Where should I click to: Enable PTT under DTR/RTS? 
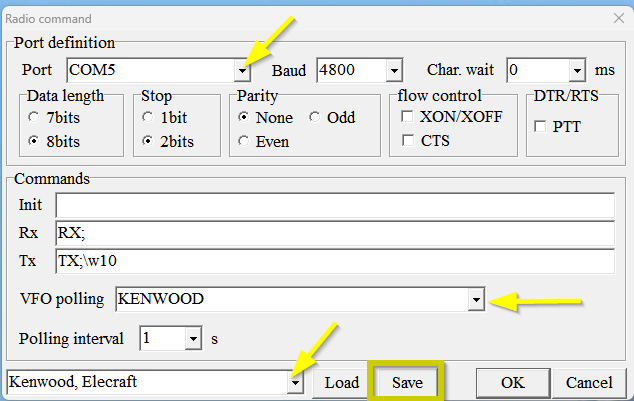(x=541, y=127)
